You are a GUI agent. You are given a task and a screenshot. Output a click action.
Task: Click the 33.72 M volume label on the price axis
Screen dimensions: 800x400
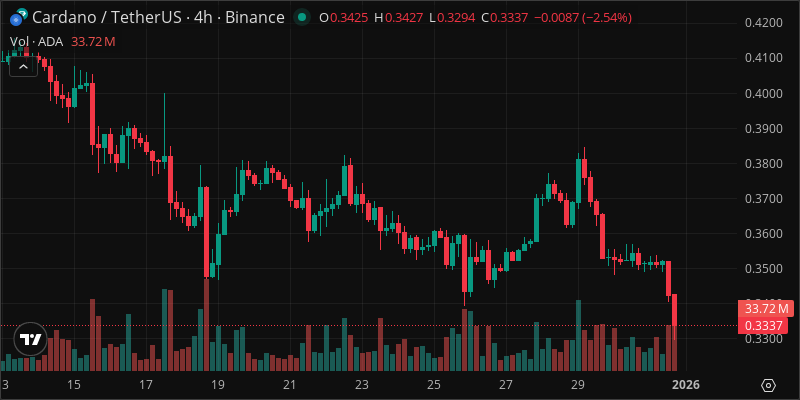[766, 309]
